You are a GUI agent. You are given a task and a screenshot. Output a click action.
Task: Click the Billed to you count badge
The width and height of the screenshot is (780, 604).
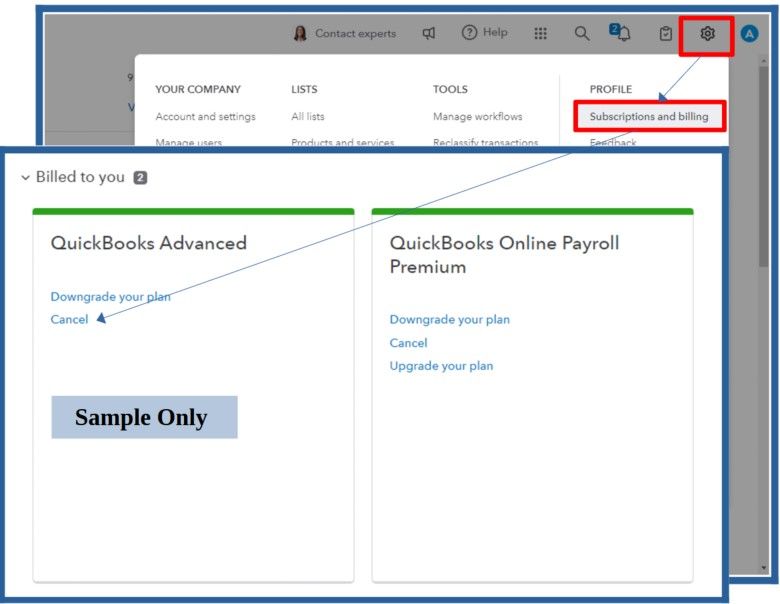[x=140, y=178]
